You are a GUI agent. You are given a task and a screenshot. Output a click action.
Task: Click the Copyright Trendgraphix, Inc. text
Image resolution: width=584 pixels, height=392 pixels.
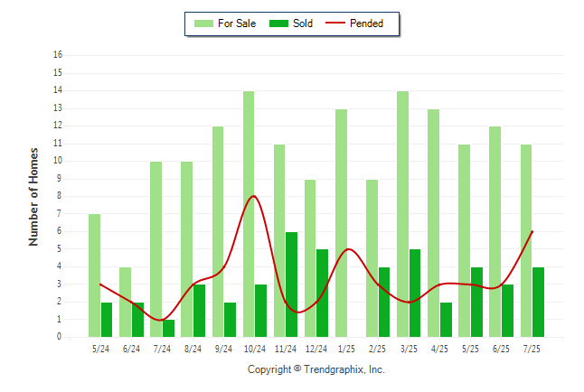pyautogui.click(x=316, y=369)
